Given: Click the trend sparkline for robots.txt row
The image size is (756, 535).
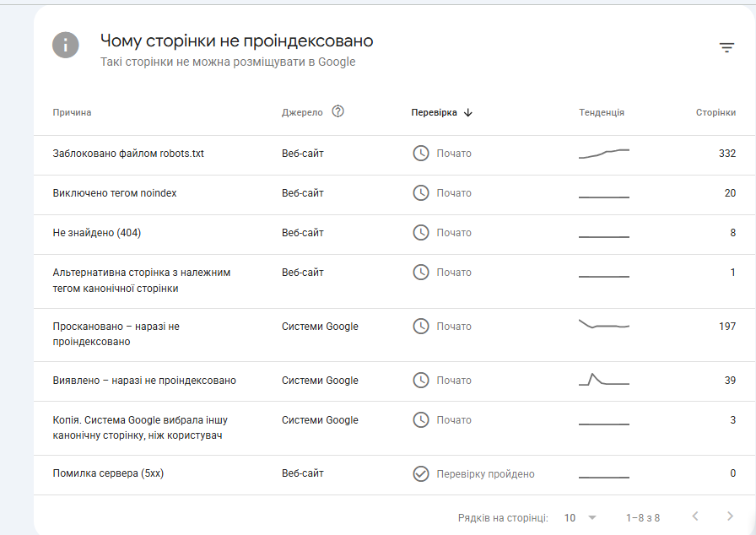Looking at the screenshot, I should pos(603,154).
